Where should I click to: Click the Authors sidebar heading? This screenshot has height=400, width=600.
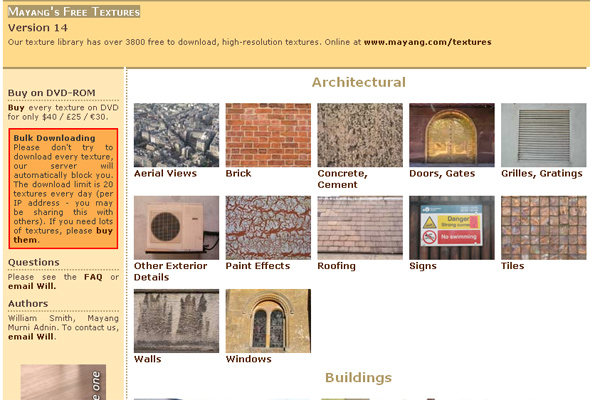(x=28, y=304)
